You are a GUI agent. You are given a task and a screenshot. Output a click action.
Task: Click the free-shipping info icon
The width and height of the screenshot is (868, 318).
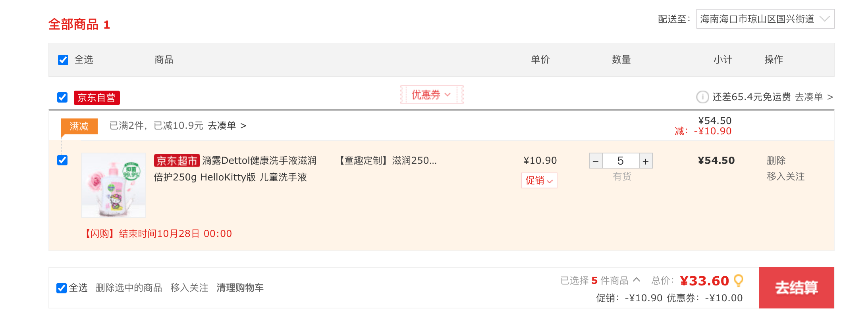click(702, 97)
